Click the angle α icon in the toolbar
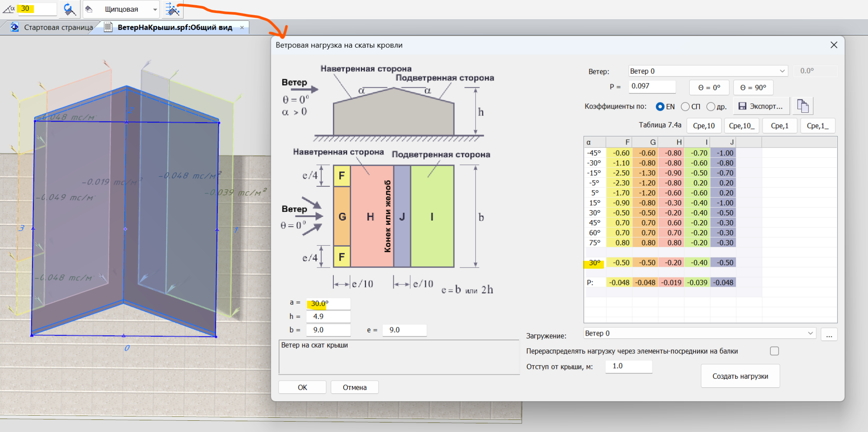 coord(9,9)
